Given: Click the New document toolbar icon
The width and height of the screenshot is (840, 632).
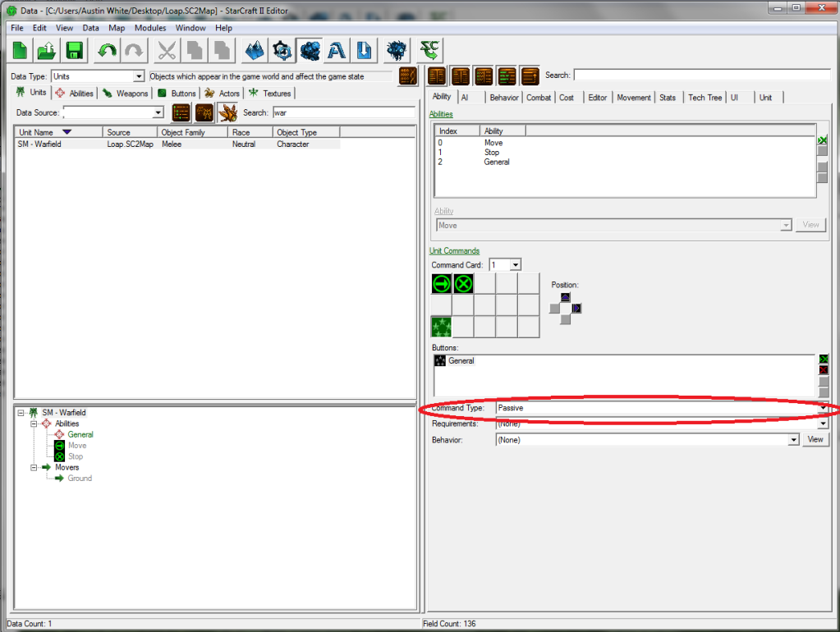Looking at the screenshot, I should (x=21, y=51).
